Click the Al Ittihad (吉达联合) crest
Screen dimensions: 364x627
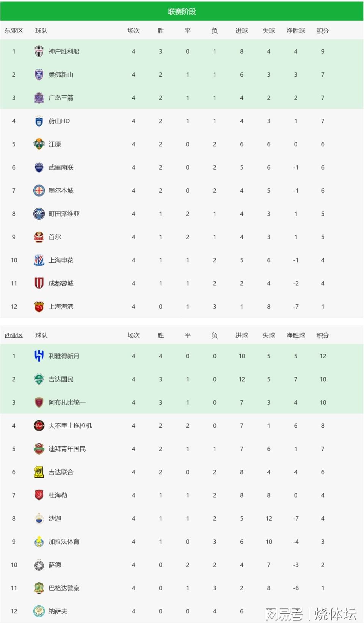[39, 472]
